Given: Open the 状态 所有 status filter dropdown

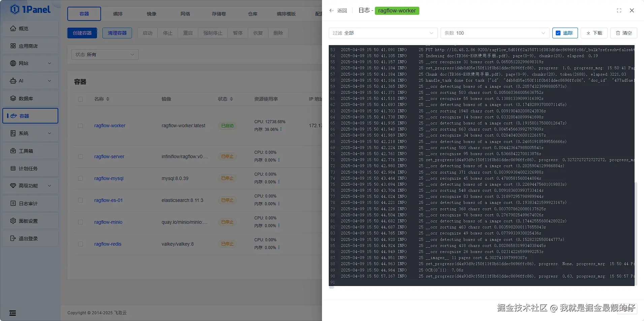Looking at the screenshot, I should tap(105, 55).
